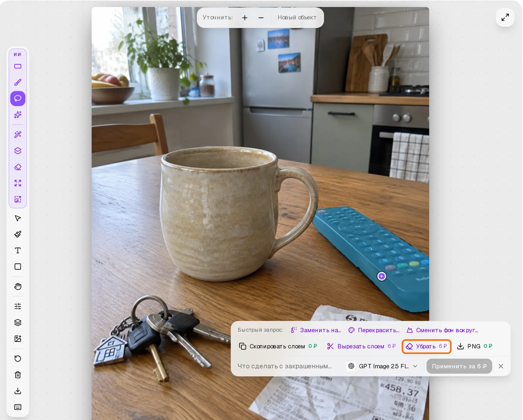The image size is (523, 420).
Task: Click the selection point marker on remote
Action: 381,276
